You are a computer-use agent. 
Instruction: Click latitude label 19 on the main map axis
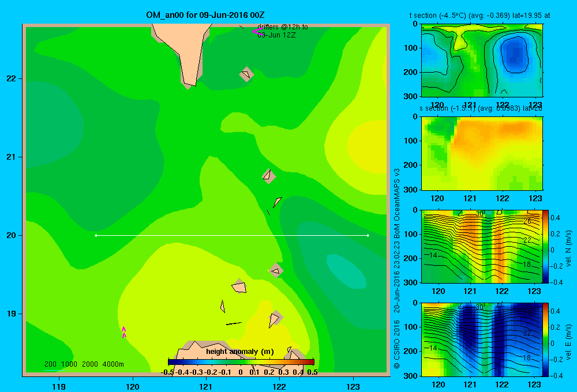[x=11, y=314]
